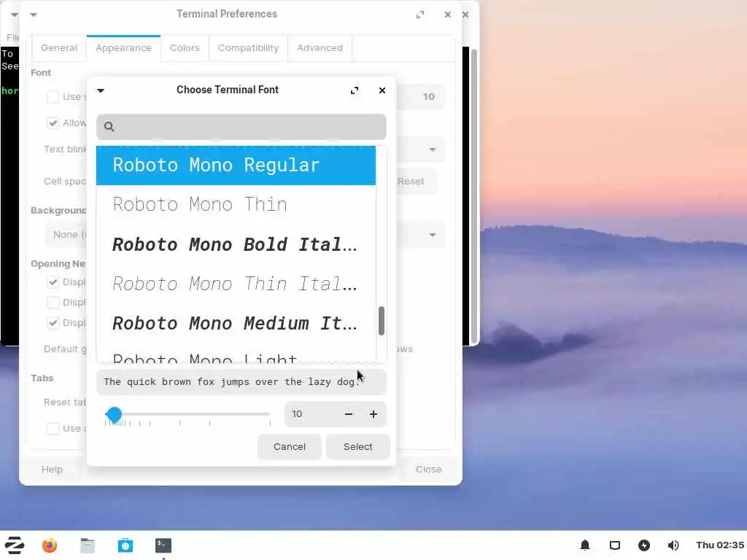Select Roboto Mono Regular font
The height and width of the screenshot is (560, 747).
point(236,166)
